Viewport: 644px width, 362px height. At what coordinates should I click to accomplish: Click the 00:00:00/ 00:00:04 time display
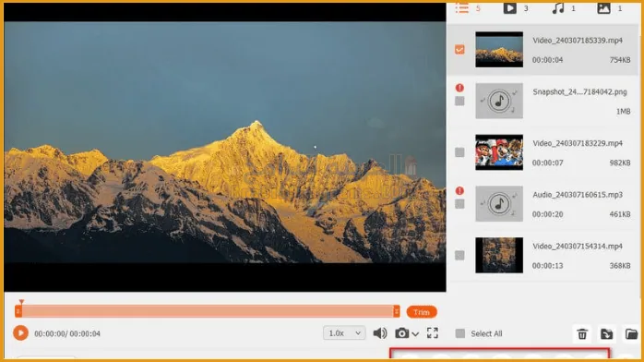(x=67, y=333)
